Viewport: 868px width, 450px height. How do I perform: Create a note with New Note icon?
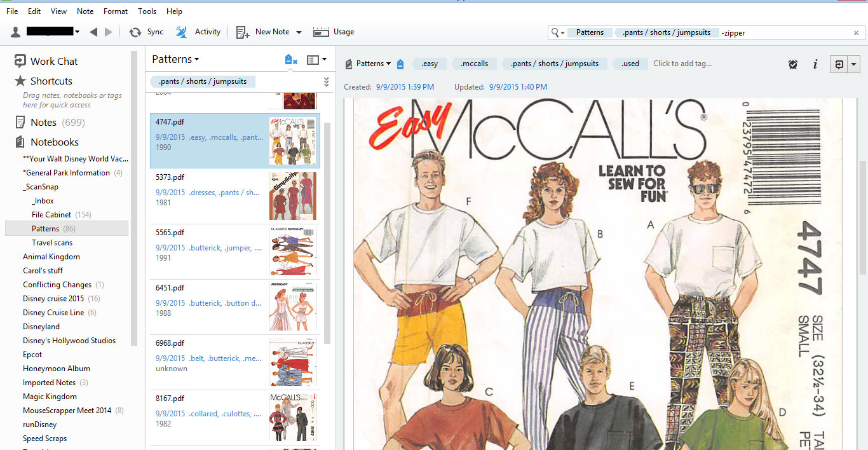(243, 32)
